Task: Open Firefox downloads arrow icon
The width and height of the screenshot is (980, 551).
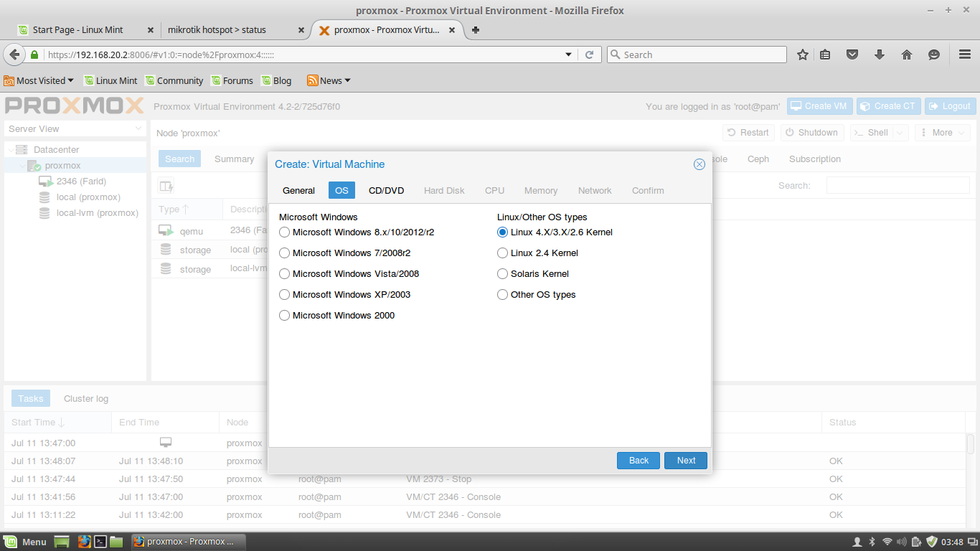Action: point(880,55)
